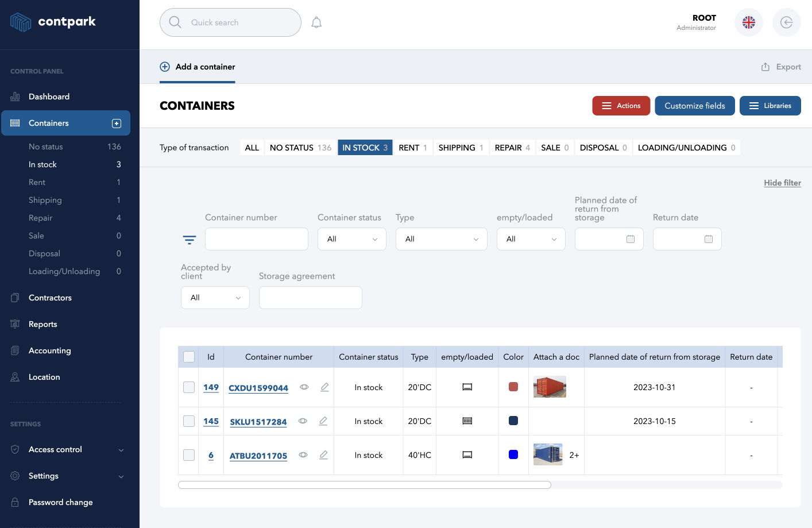Click the British flag language icon
Screen dimensions: 812x528
point(748,22)
